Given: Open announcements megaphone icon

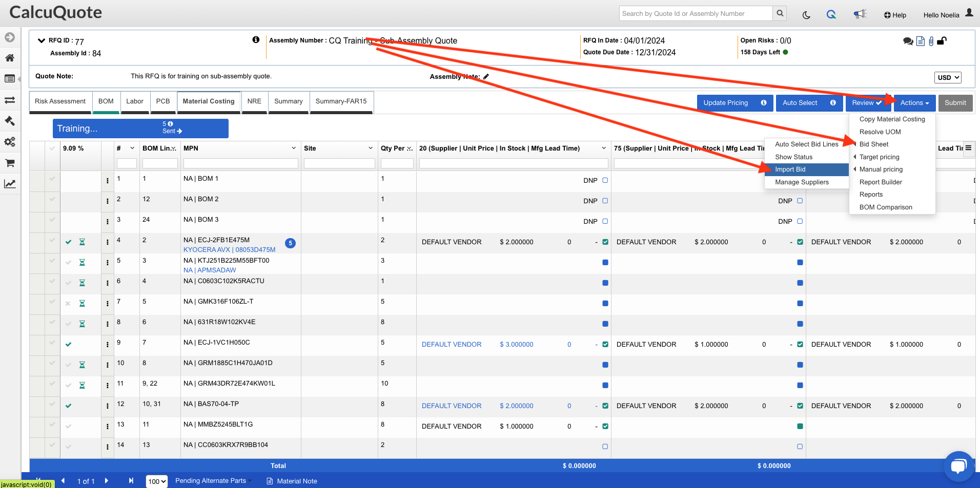Looking at the screenshot, I should tap(860, 14).
